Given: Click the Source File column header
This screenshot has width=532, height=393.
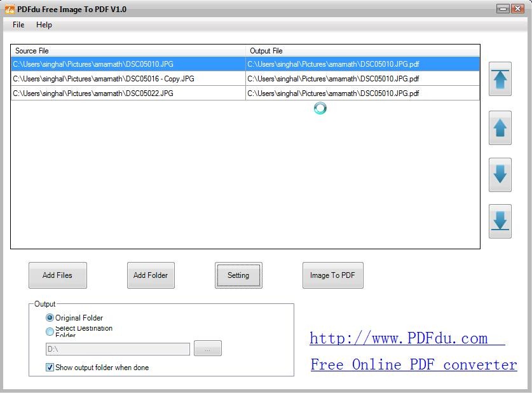Looking at the screenshot, I should click(x=128, y=51).
